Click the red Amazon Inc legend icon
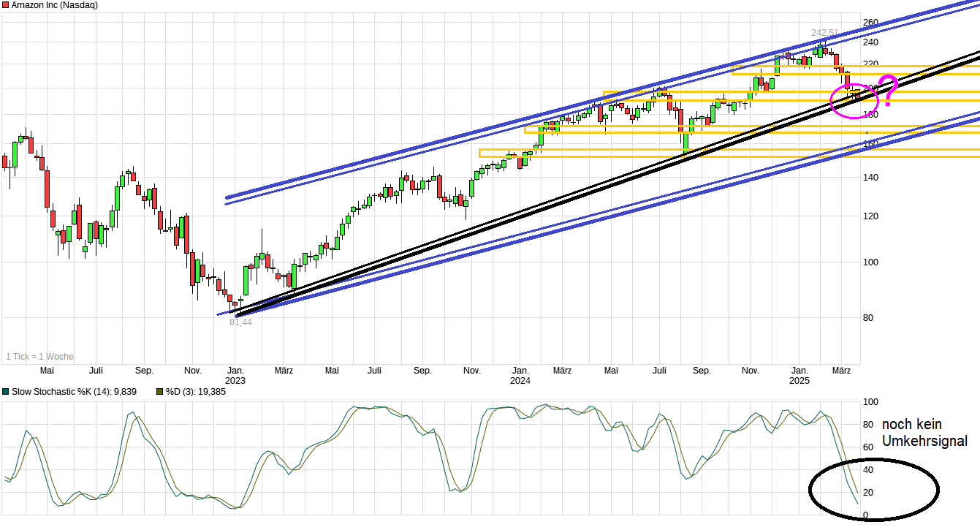Screen dimensions: 980x530 (x=7, y=4)
